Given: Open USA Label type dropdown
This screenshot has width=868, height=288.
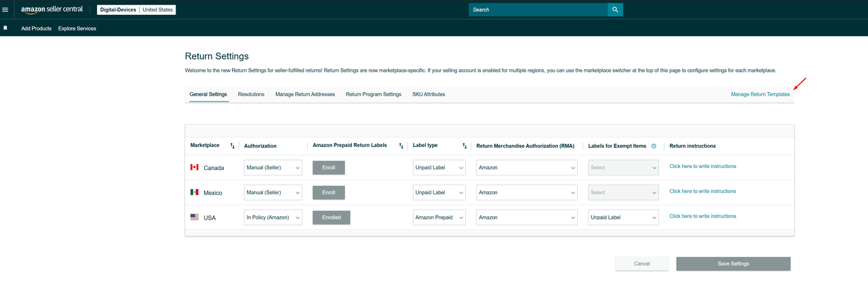Looking at the screenshot, I should coord(439,218).
